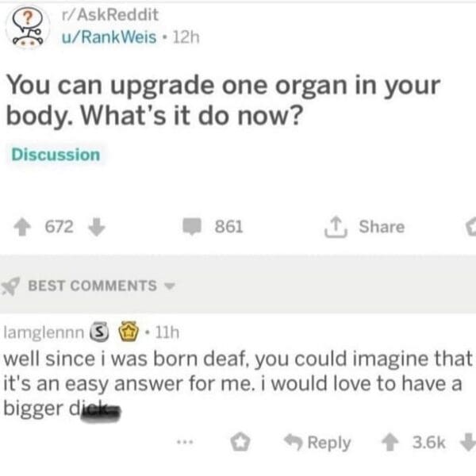The image size is (476, 476).
Task: Click the award icon at post's right edge
Action: point(471,227)
